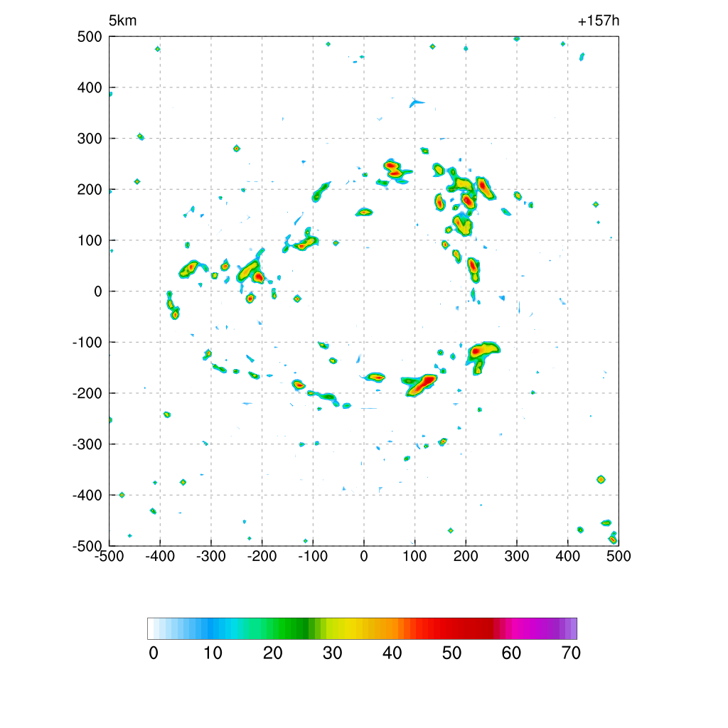Click the '200' tick label on horizontal axis

pos(466,556)
